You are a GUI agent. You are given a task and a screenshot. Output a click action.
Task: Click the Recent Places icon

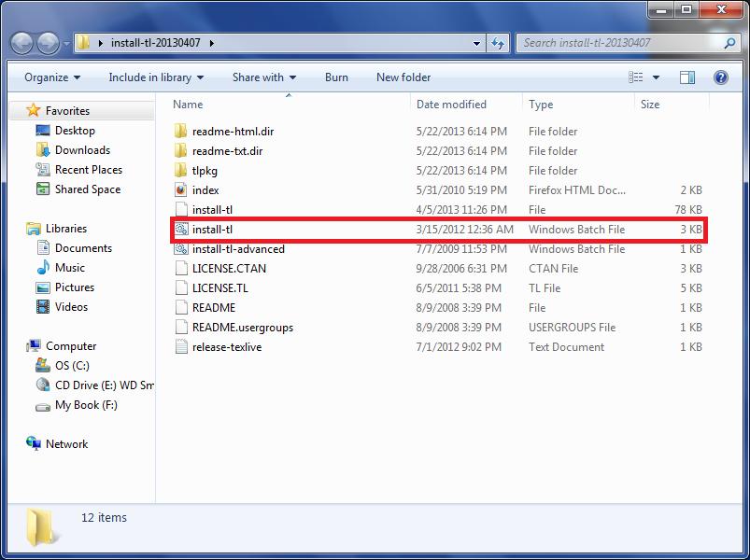(43, 170)
